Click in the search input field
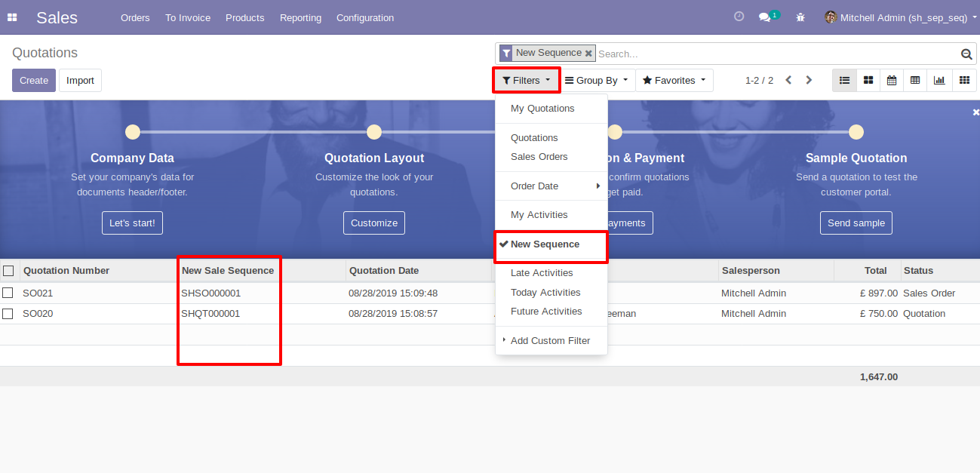Screen dimensions: 980x473 pos(777,54)
